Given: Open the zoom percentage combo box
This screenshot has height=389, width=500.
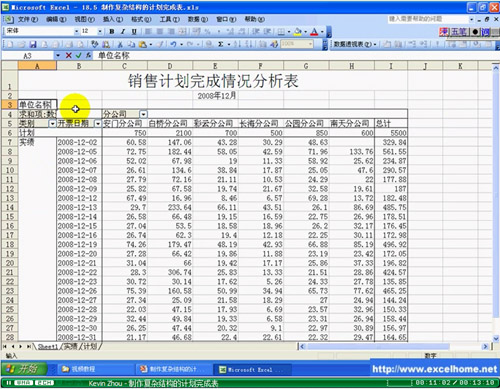Looking at the screenshot, I should [297, 44].
